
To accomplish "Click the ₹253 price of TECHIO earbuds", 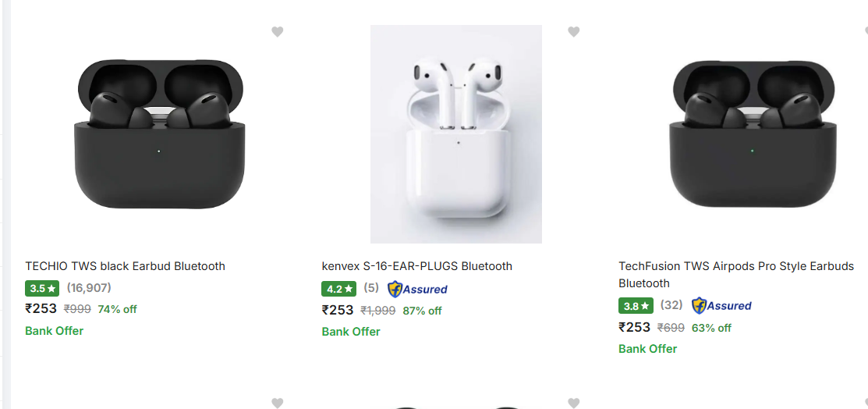I will (x=41, y=309).
